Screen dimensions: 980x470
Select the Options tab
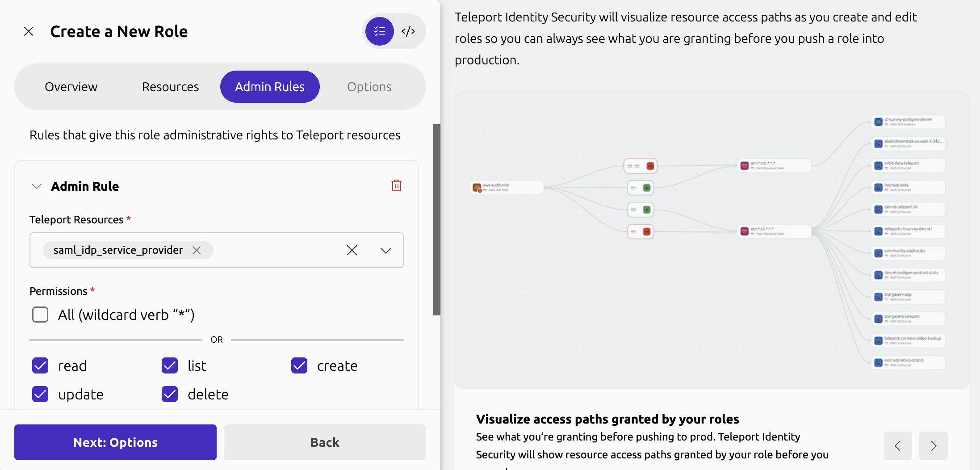point(369,87)
